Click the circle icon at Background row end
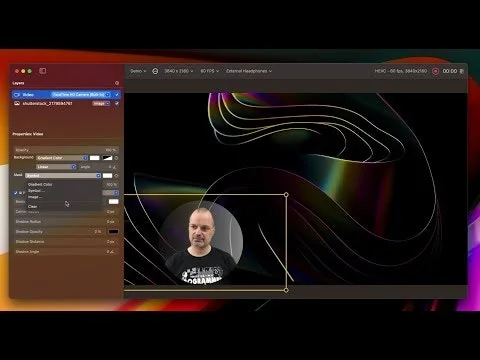Screen dimensions: 480x360 116,158
